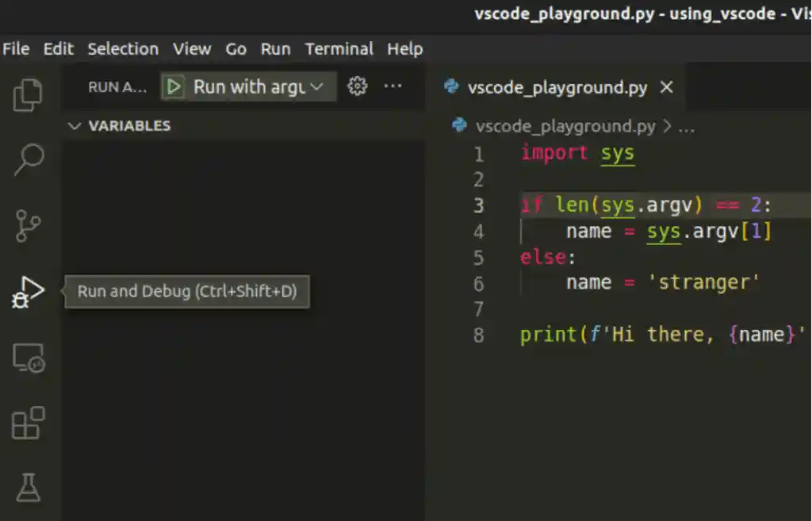Open the Remote Explorer view
This screenshot has width=812, height=521.
coord(29,358)
